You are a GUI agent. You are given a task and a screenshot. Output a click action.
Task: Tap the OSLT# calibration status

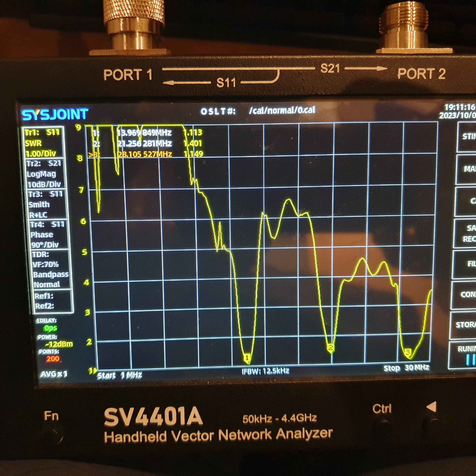(218, 111)
